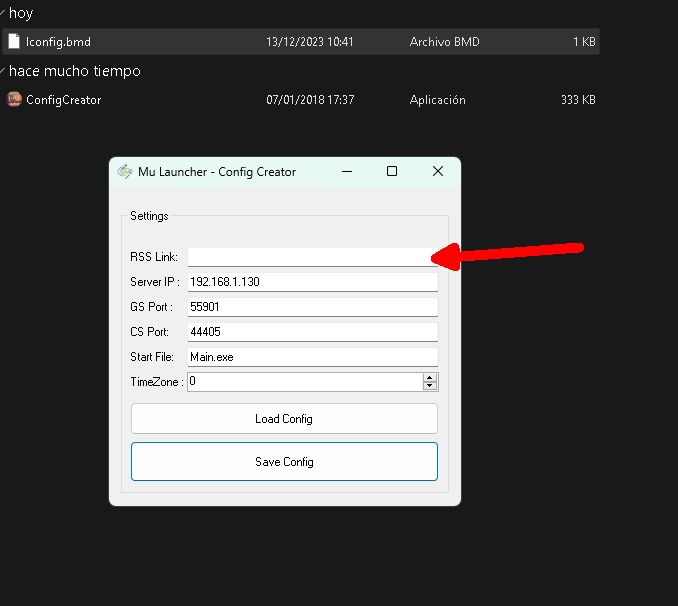Click the 1 KB size cell
The image size is (678, 606).
pos(584,42)
